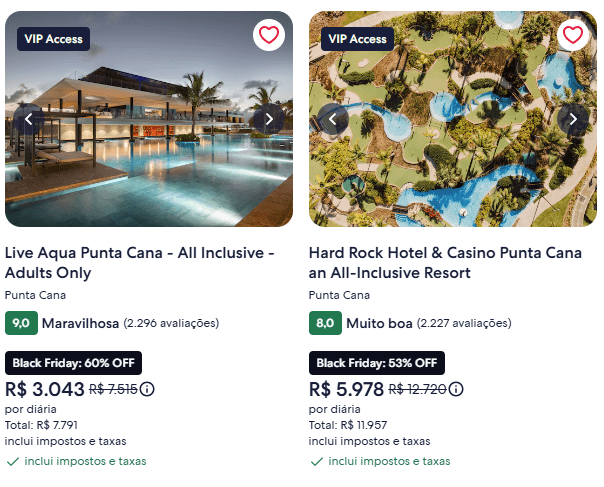604x487 pixels.
Task: Click VIP Access badge on Live Aqua
Action: (x=52, y=39)
